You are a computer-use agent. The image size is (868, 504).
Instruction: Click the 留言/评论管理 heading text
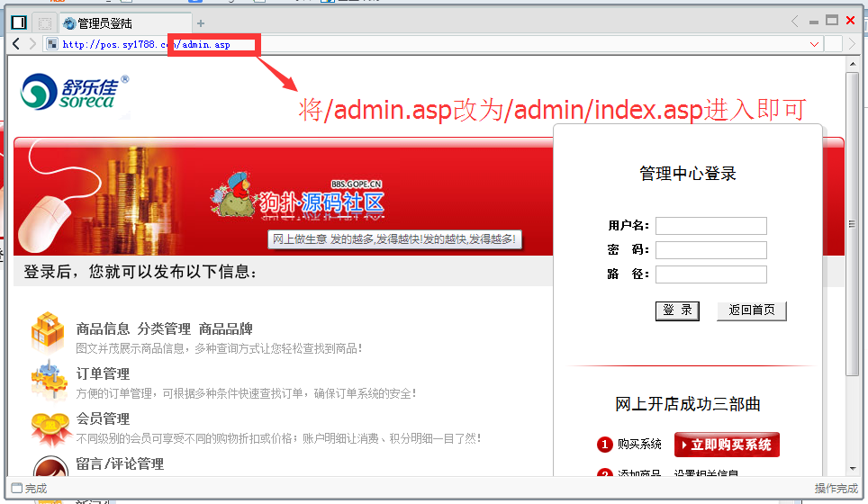pyautogui.click(x=120, y=463)
